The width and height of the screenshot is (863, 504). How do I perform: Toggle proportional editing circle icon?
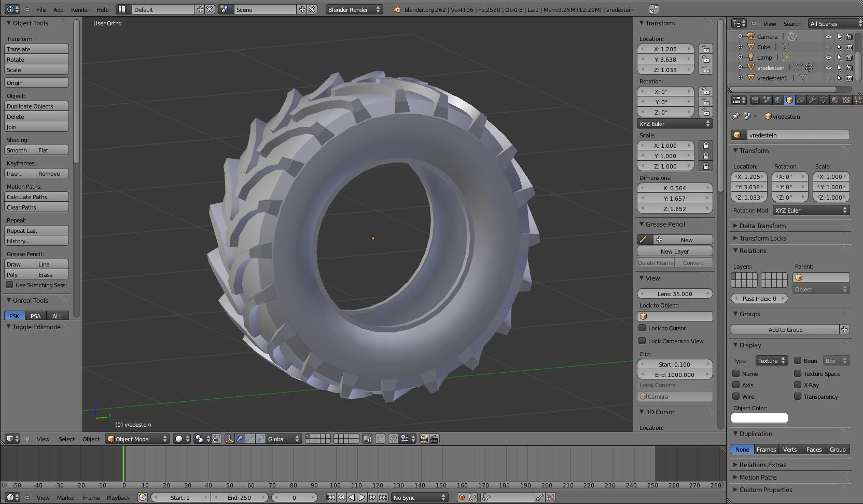(x=380, y=439)
